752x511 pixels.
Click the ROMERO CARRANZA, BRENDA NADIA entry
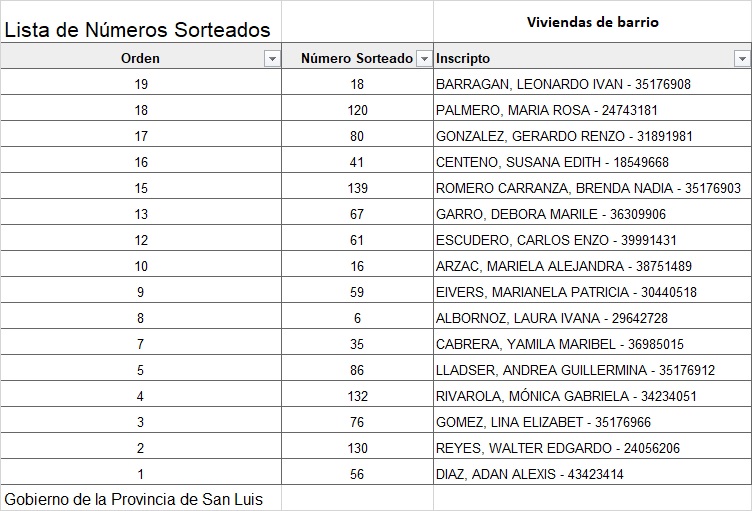pyautogui.click(x=588, y=188)
